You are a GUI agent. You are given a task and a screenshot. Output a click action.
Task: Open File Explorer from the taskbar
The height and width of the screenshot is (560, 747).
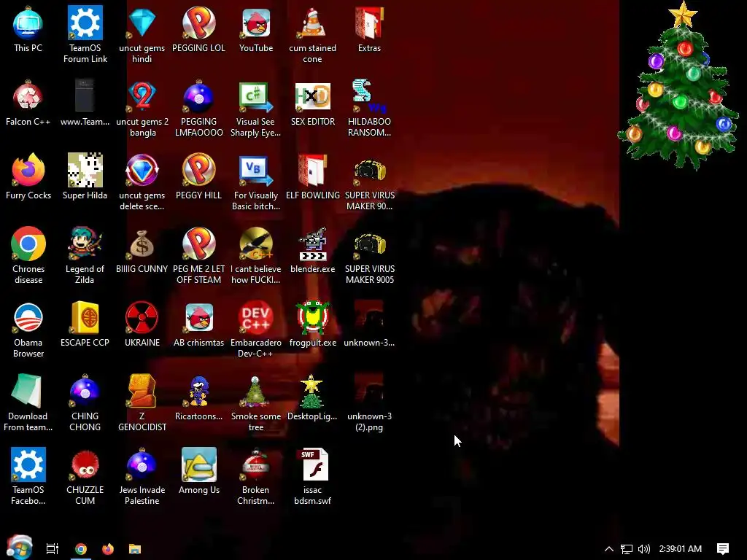[x=135, y=549]
